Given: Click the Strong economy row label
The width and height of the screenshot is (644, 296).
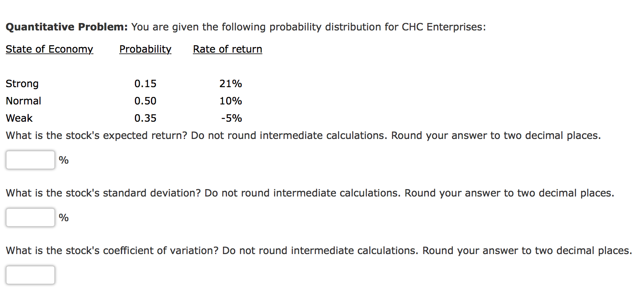Looking at the screenshot, I should [x=22, y=83].
